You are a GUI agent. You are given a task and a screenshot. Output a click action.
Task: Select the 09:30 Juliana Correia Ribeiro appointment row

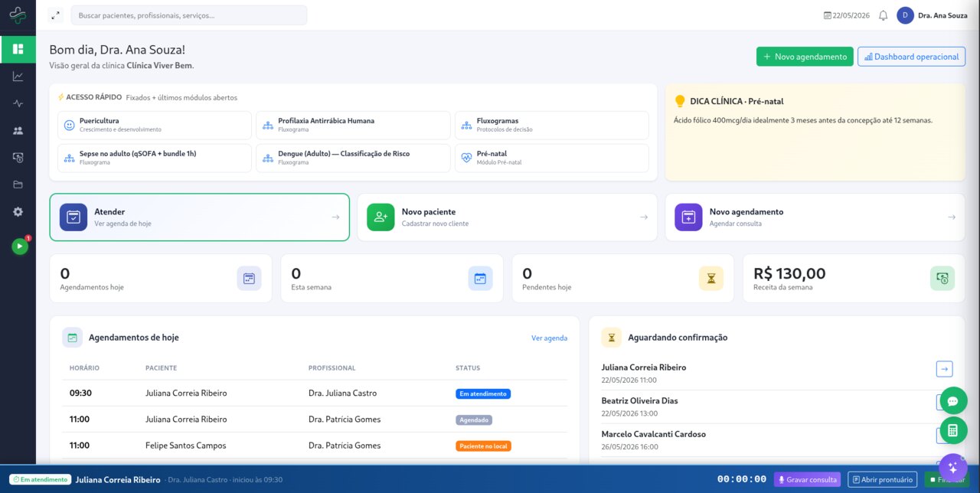point(315,393)
